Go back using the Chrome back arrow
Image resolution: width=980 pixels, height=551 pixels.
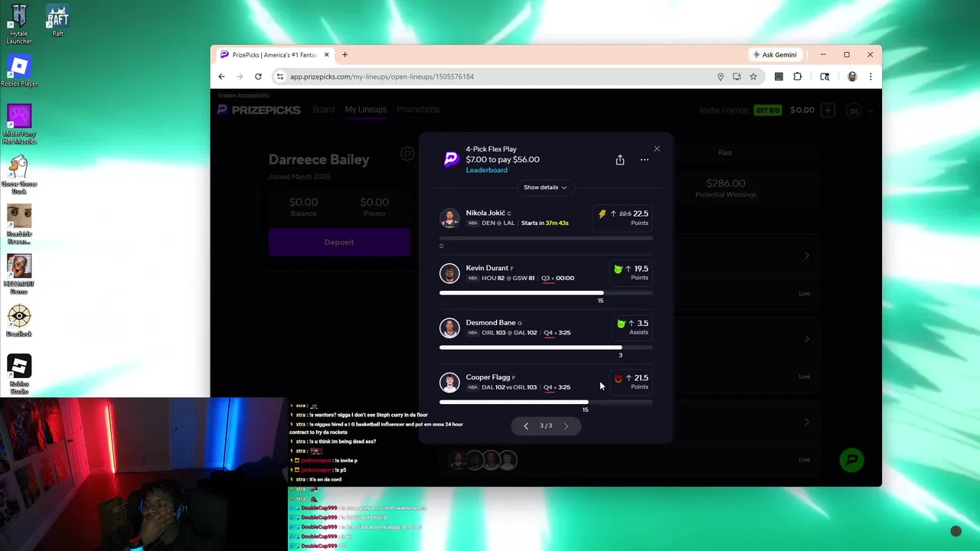point(221,77)
